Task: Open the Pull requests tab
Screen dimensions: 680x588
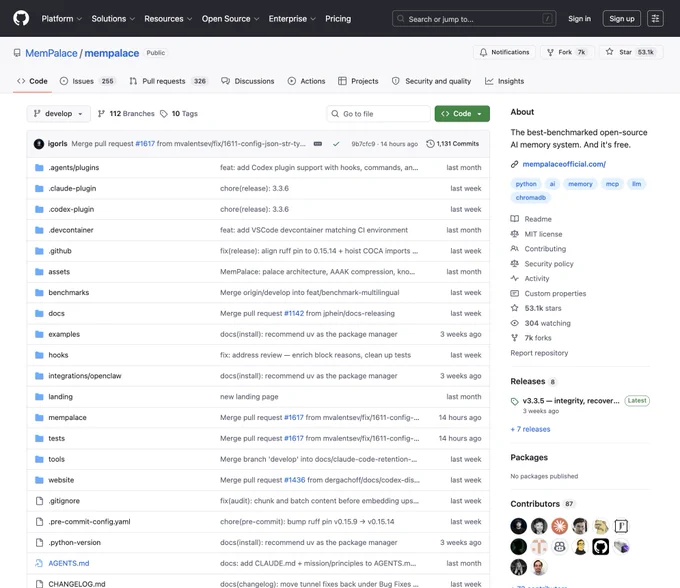Action: tap(169, 81)
